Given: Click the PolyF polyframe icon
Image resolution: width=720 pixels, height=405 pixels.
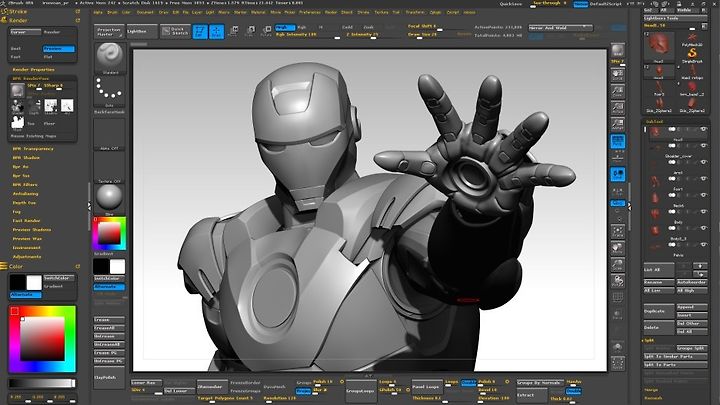Looking at the screenshot, I should (x=618, y=298).
